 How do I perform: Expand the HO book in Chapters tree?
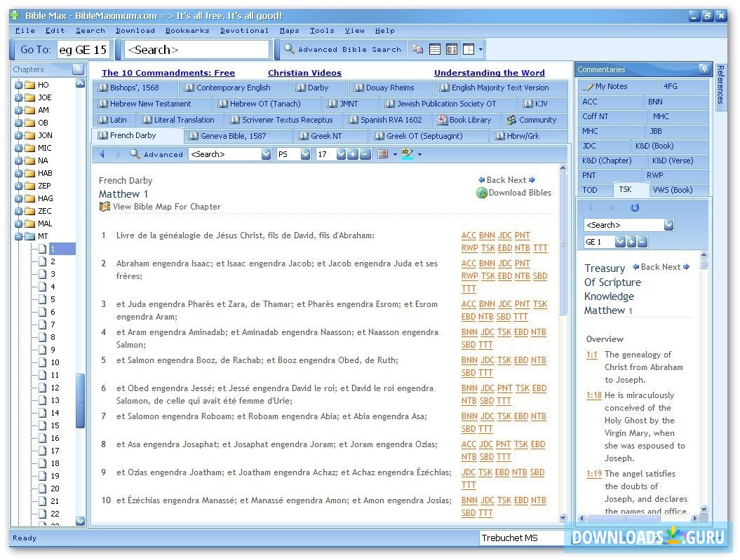(x=18, y=85)
